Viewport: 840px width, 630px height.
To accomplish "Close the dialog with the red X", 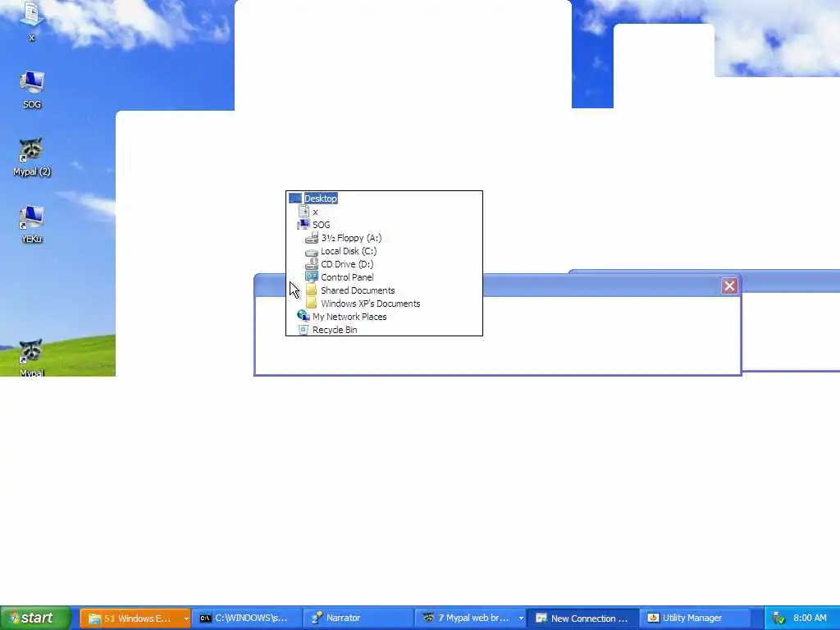I will coord(729,286).
